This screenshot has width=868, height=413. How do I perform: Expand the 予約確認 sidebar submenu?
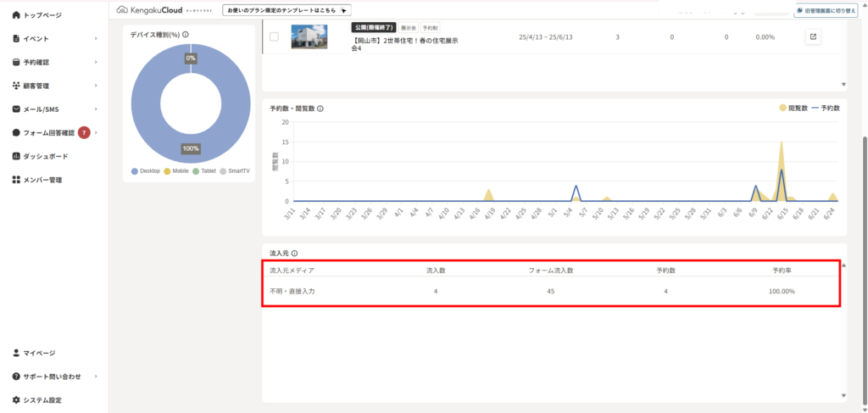(96, 62)
